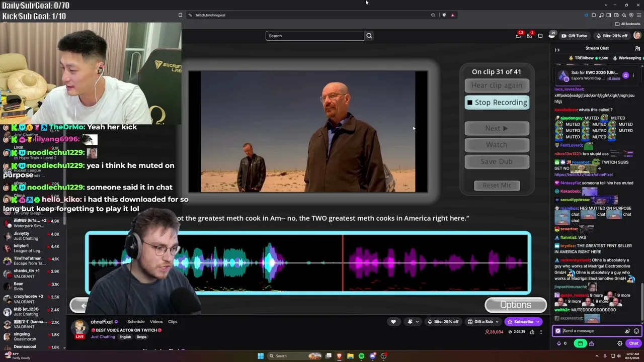Open the browser sidebar panel icon
The width and height of the screenshot is (644, 362).
[x=609, y=15]
